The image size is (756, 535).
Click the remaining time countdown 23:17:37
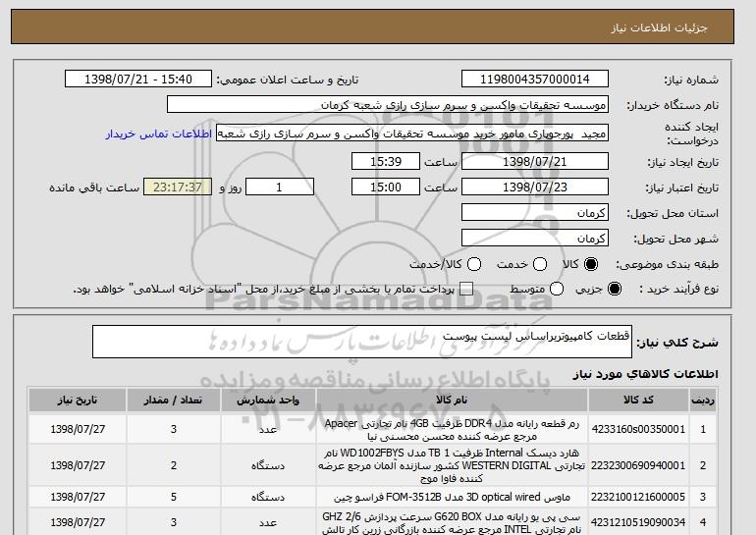coord(178,187)
